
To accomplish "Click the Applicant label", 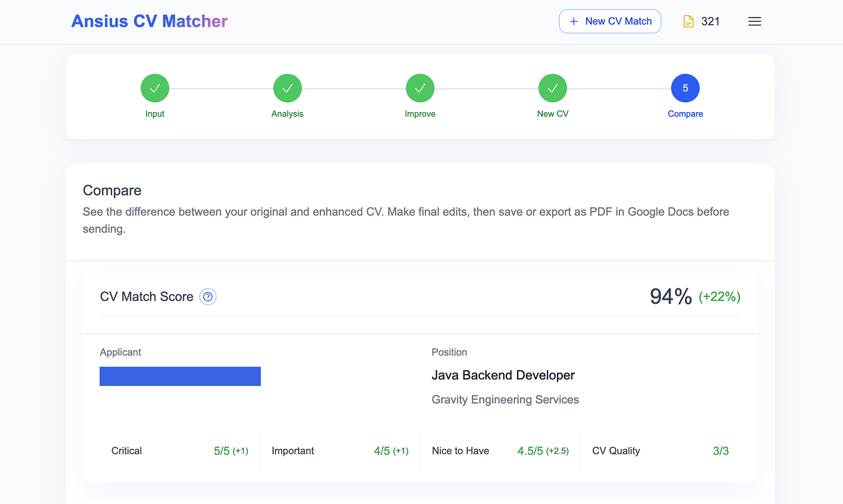I will point(120,352).
